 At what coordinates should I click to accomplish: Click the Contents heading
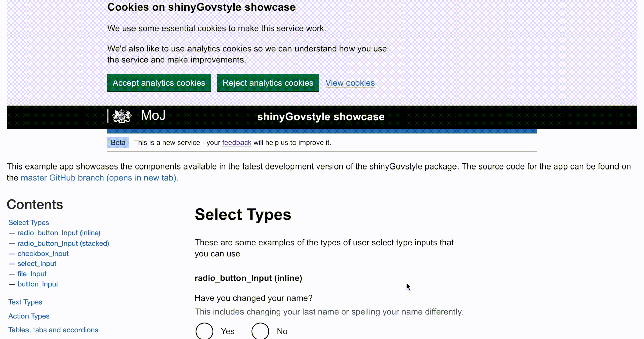point(35,204)
